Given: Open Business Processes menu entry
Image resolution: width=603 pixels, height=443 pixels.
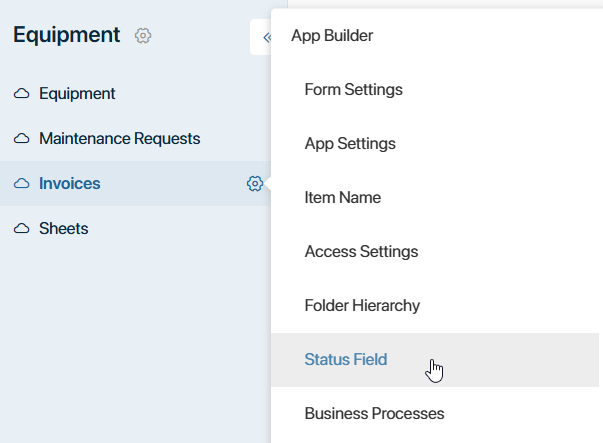Looking at the screenshot, I should (374, 414).
